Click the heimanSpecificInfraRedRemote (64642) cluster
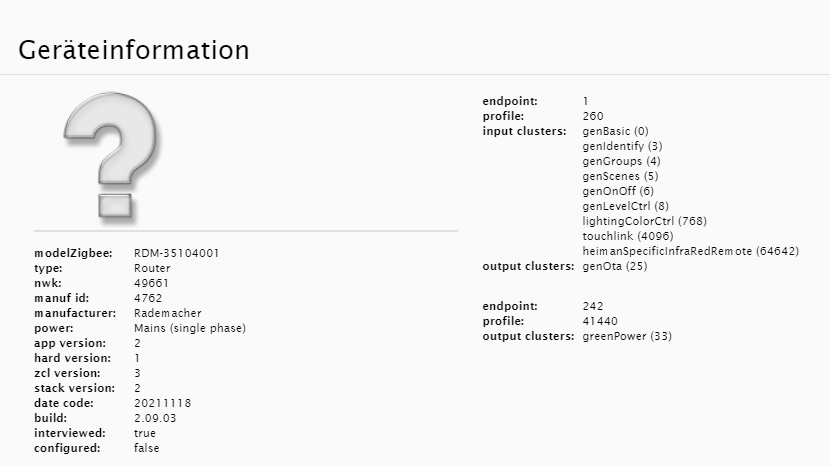The image size is (830, 466). point(690,251)
